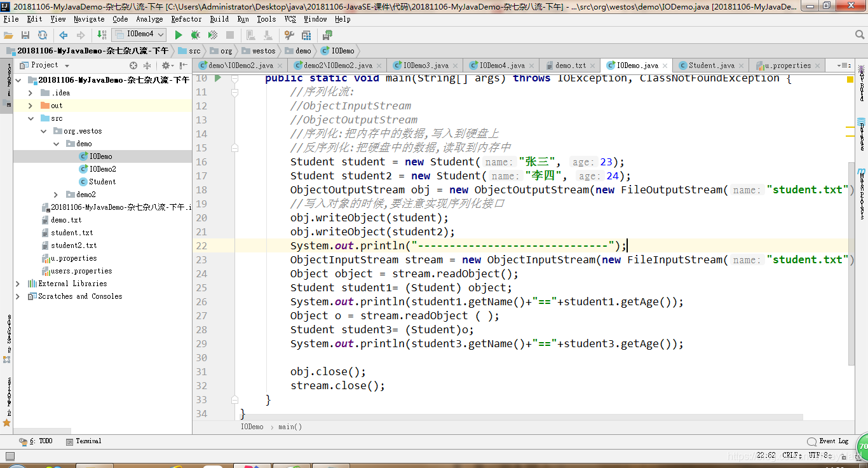Expand Scratches and Consoles arrow
This screenshot has height=468, width=868.
(18, 296)
